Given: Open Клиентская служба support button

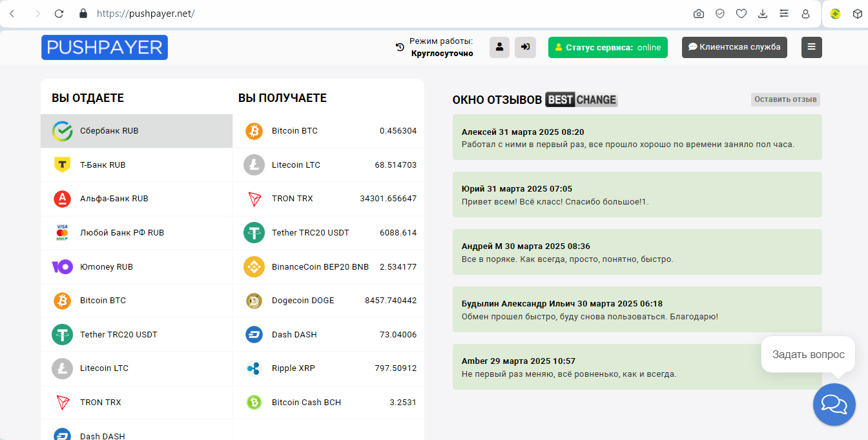Looking at the screenshot, I should click(734, 47).
